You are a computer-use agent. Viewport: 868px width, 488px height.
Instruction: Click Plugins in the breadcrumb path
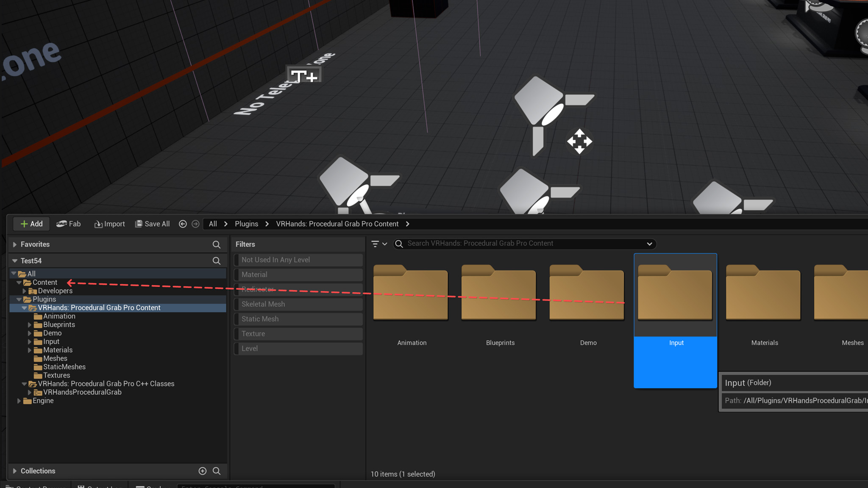(246, 224)
